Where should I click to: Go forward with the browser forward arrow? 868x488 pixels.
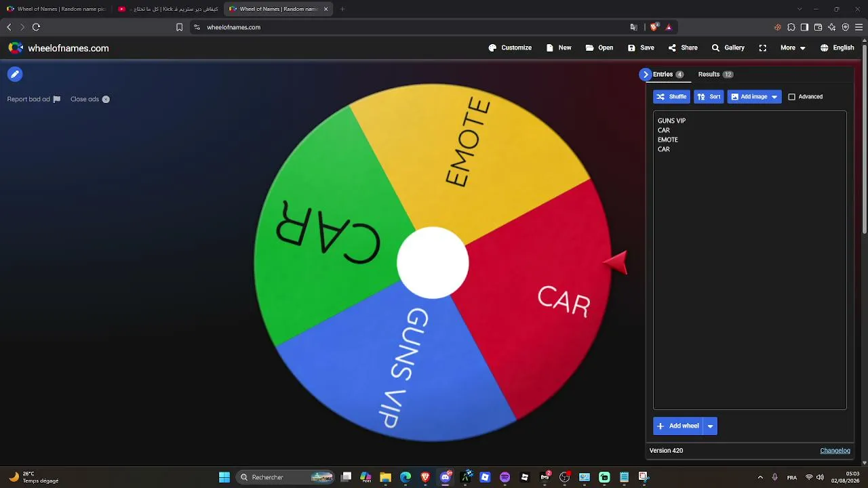coord(22,27)
